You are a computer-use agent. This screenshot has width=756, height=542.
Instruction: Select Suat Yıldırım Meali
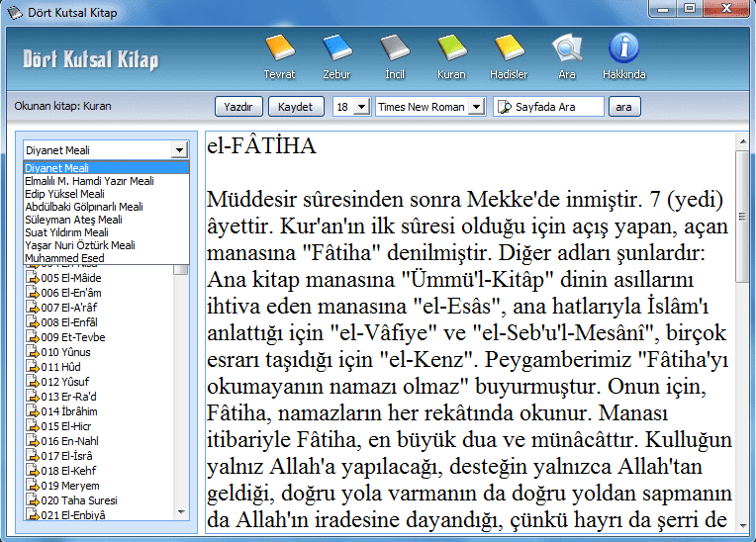tap(106, 232)
